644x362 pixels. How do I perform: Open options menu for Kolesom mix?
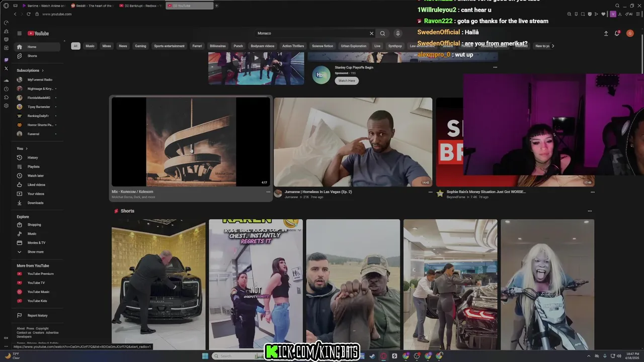click(268, 192)
